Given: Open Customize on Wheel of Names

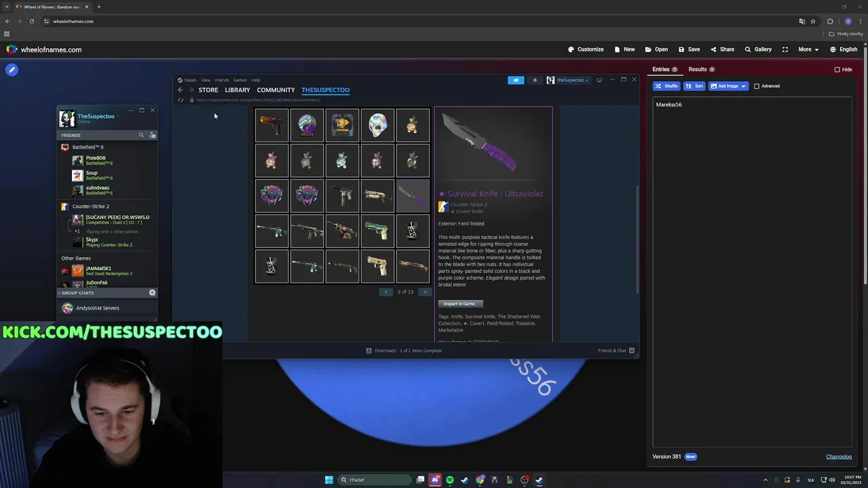Looking at the screenshot, I should click(586, 49).
